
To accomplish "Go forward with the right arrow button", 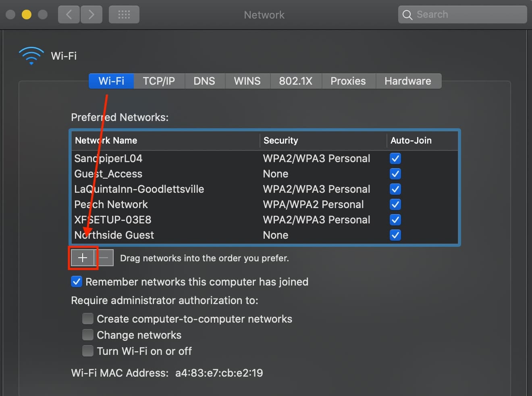I will point(91,15).
